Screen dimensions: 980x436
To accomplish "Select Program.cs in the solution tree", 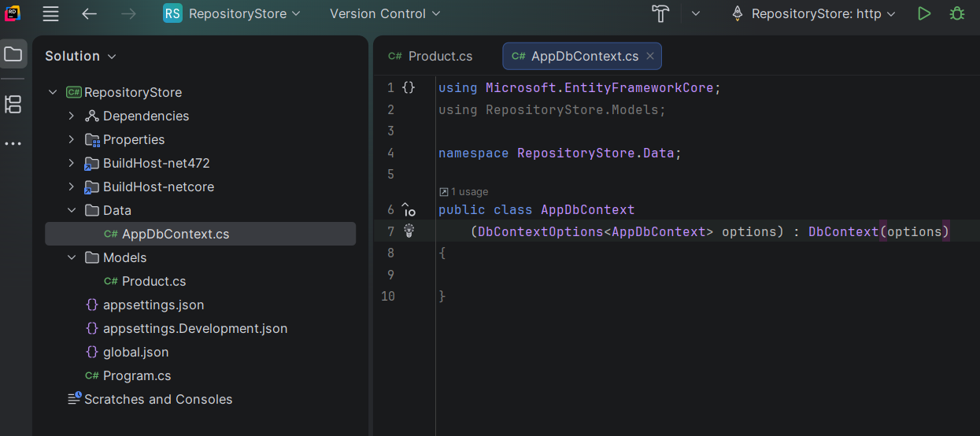I will point(136,375).
